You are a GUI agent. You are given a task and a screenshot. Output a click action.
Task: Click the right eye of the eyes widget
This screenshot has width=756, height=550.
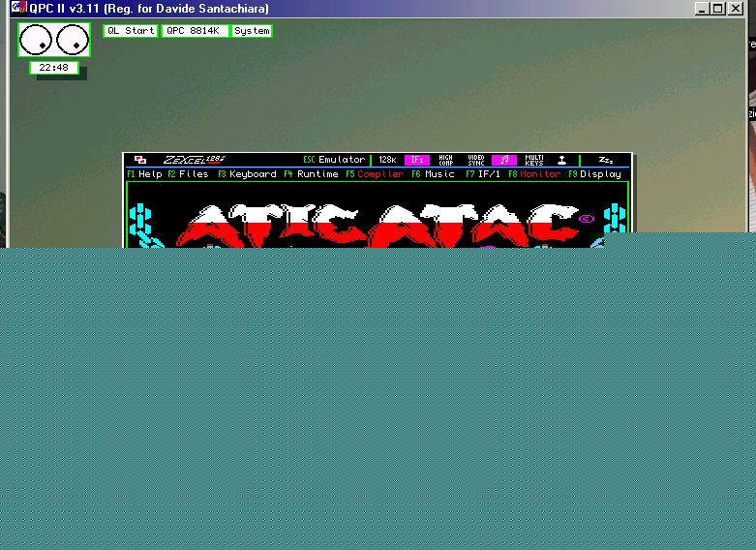pos(73,40)
